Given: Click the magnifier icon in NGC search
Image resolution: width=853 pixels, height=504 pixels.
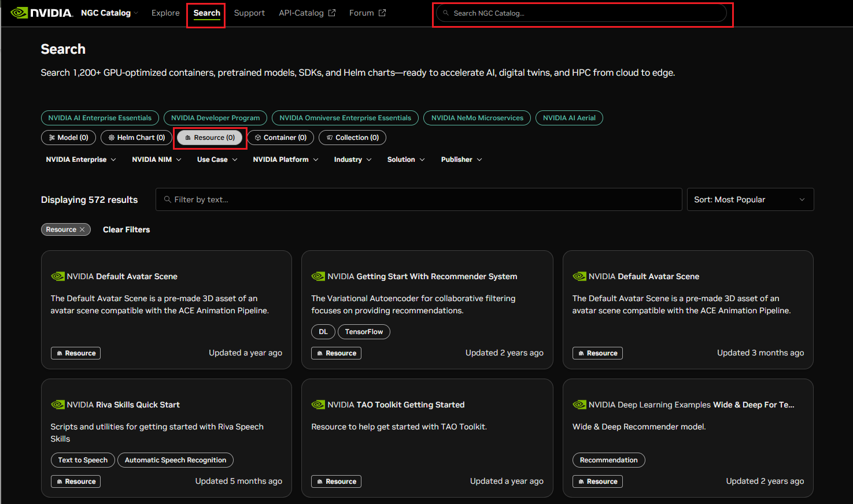Looking at the screenshot, I should 446,13.
